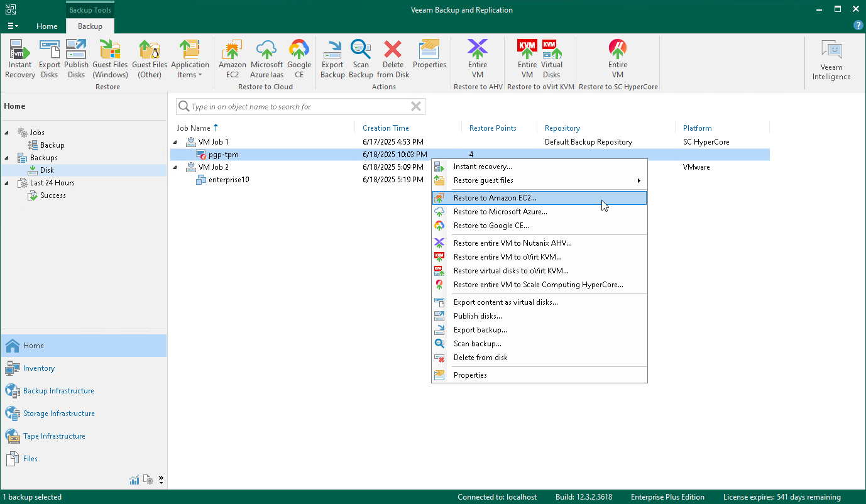Viewport: 866px width, 504px height.
Task: Choose Export content as virtual disks...
Action: click(539, 302)
